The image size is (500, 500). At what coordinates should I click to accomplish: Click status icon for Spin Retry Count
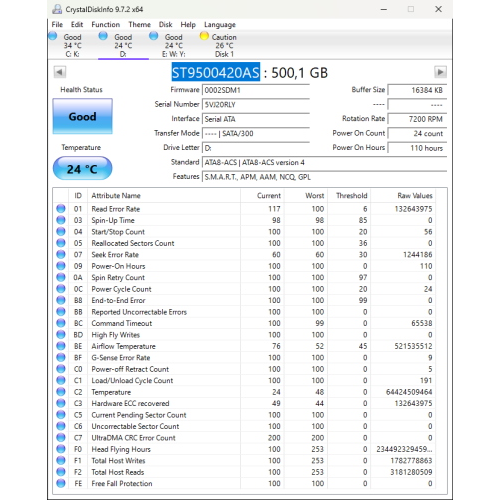[x=61, y=277]
